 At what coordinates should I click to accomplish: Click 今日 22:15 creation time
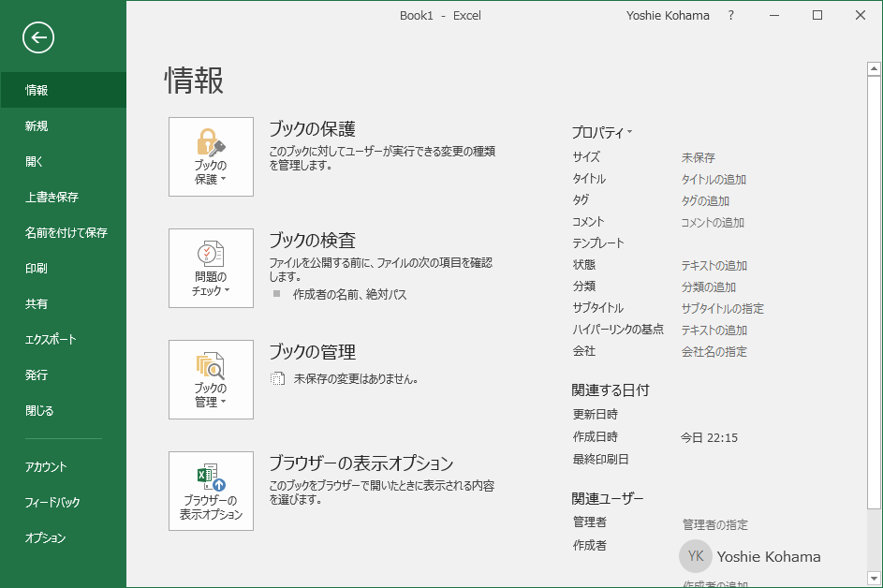709,437
